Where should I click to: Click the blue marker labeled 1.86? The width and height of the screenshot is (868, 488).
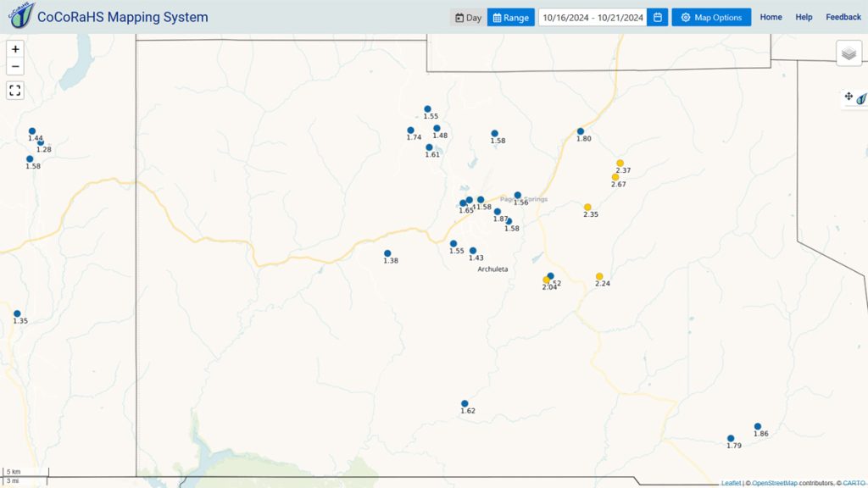758,427
